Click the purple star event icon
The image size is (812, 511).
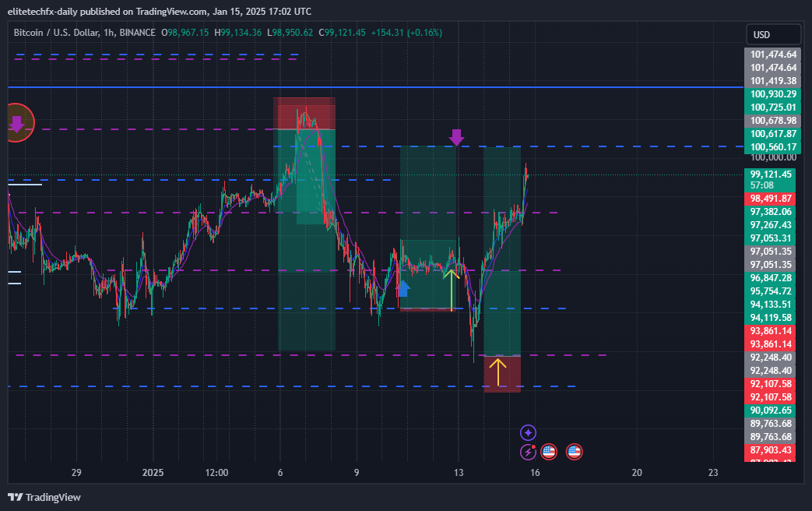(528, 432)
